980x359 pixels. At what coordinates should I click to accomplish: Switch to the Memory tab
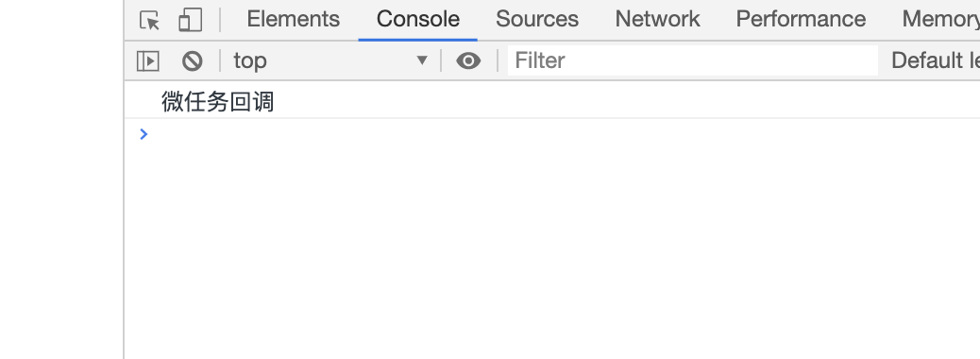click(x=940, y=19)
